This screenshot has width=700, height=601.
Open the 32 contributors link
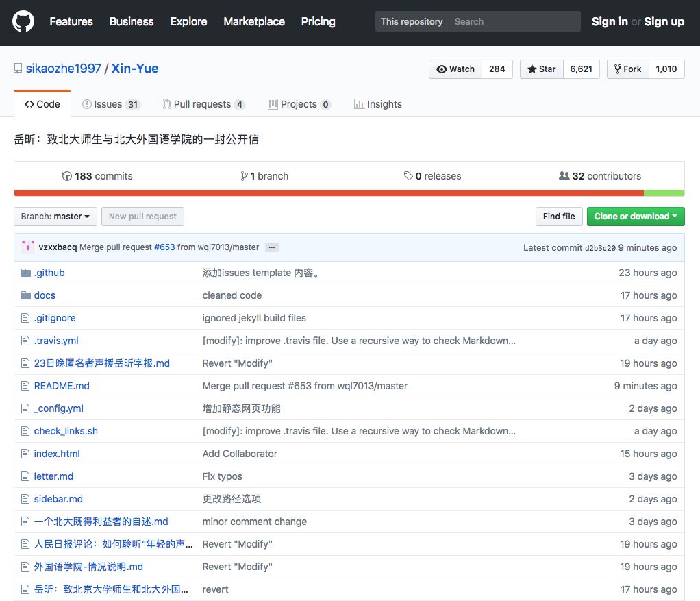[x=600, y=176]
